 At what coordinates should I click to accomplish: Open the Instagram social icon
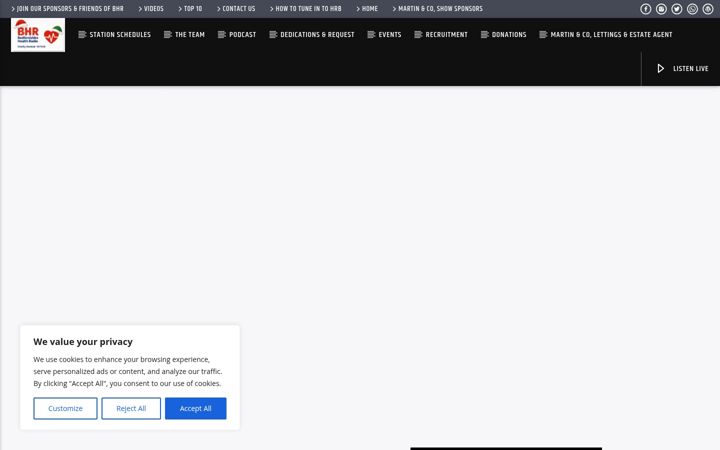661,9
